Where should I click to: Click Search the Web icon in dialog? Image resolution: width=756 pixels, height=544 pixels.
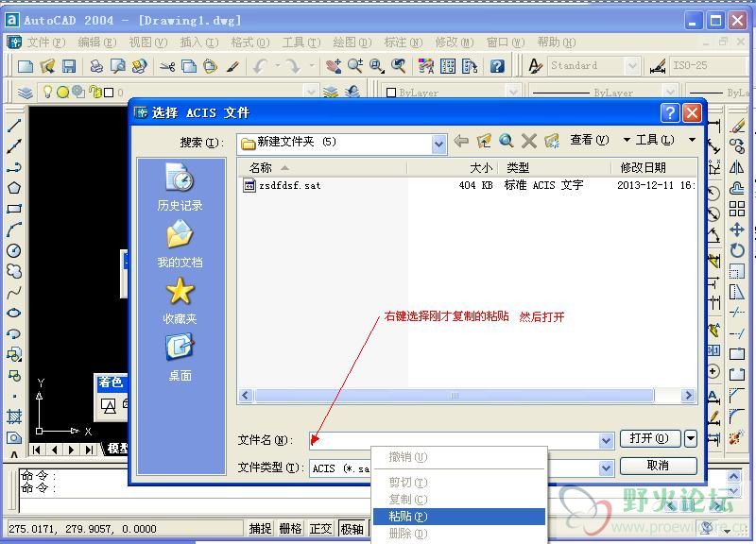pyautogui.click(x=506, y=141)
